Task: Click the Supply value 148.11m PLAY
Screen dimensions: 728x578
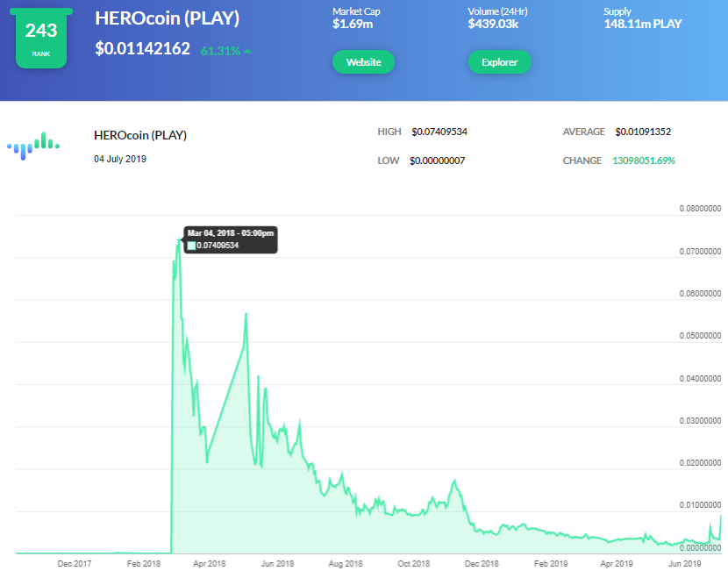Action: pos(643,25)
